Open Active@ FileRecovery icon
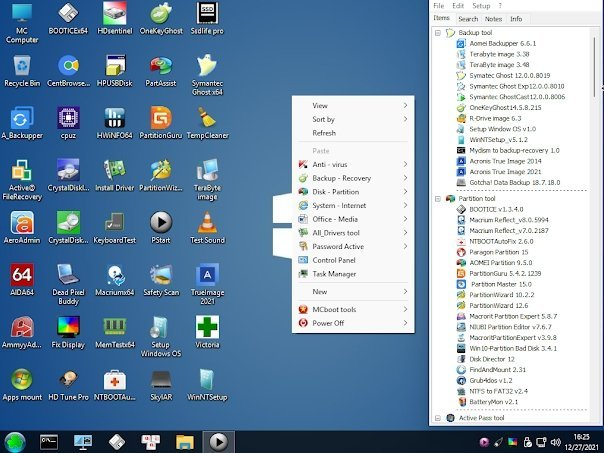 22,180
